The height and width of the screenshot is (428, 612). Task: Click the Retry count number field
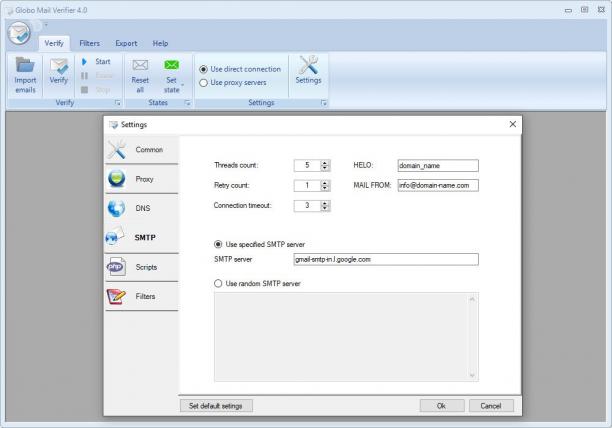(307, 186)
